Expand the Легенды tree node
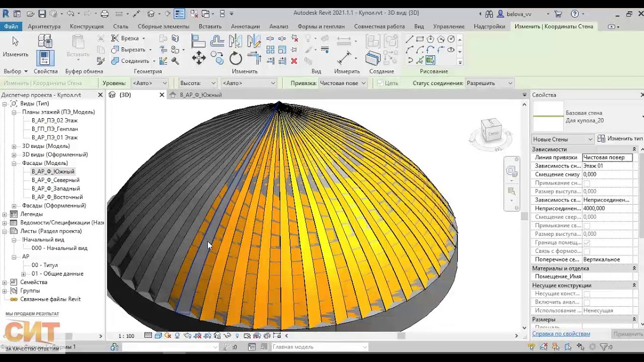 tap(5, 214)
